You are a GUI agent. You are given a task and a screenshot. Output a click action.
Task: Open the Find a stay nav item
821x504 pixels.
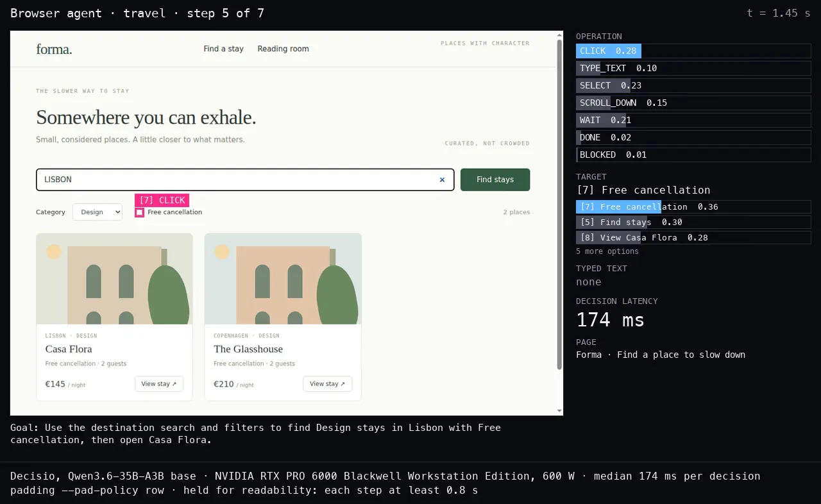coord(223,49)
